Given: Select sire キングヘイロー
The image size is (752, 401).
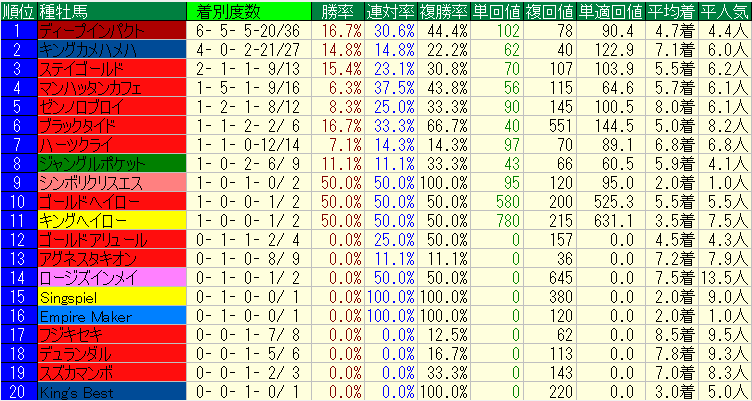Looking at the screenshot, I should coord(112,221).
